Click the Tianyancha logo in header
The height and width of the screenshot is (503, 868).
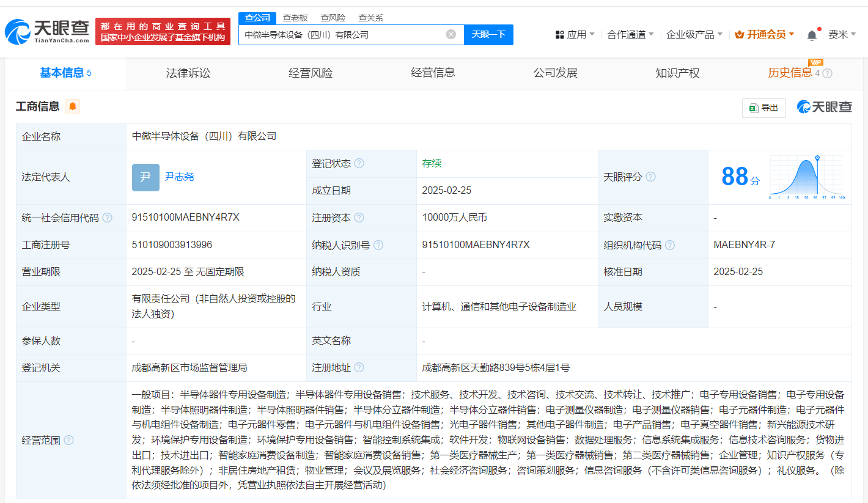(46, 32)
